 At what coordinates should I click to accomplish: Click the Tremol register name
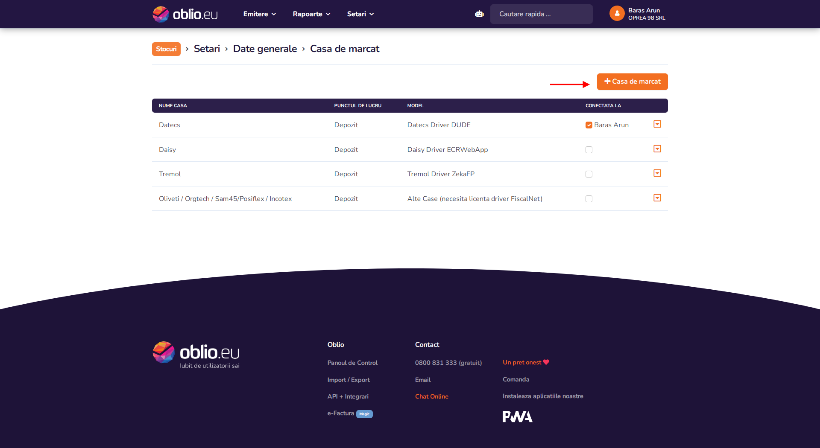pyautogui.click(x=169, y=174)
